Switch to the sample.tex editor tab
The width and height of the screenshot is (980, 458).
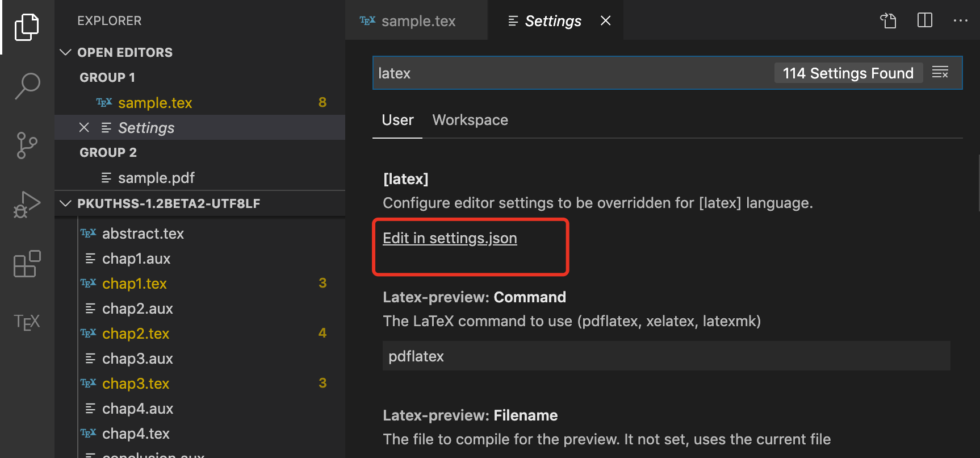[418, 21]
